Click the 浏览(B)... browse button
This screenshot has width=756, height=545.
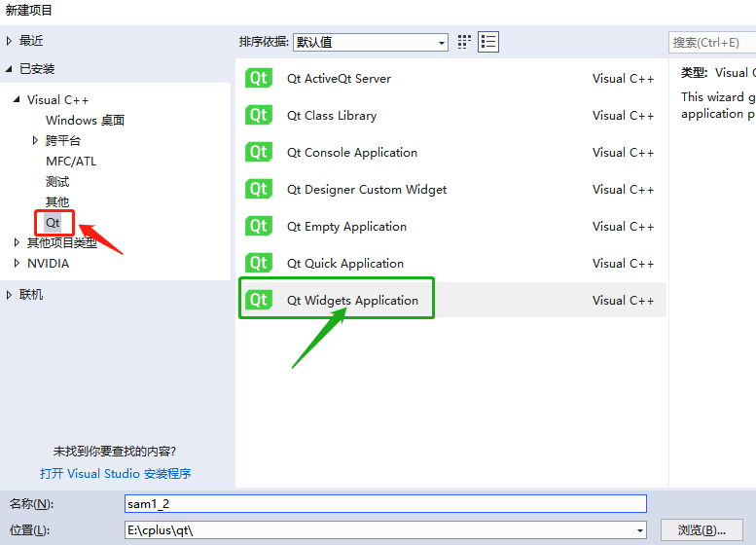click(702, 530)
